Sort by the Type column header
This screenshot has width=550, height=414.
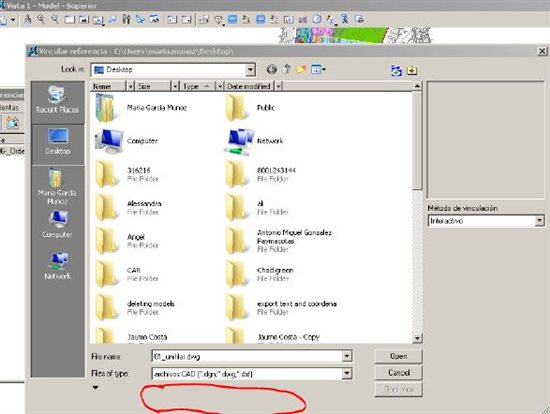[197, 86]
